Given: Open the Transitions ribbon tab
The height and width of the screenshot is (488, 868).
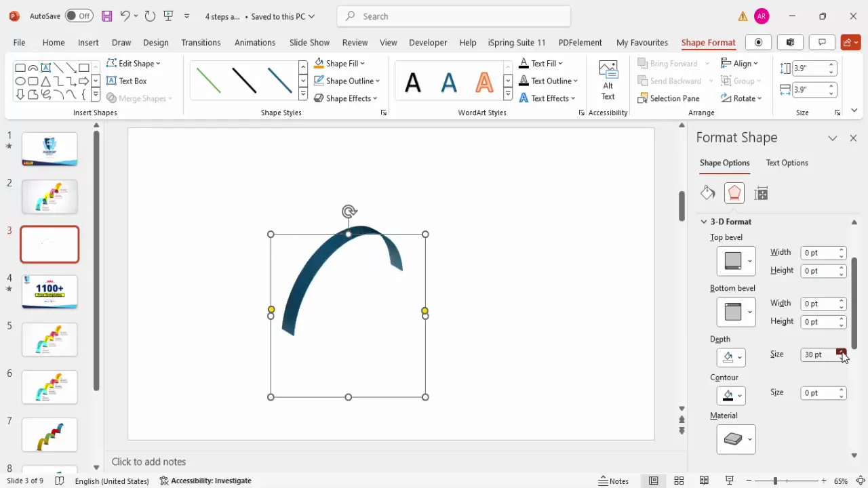Looking at the screenshot, I should coord(201,42).
